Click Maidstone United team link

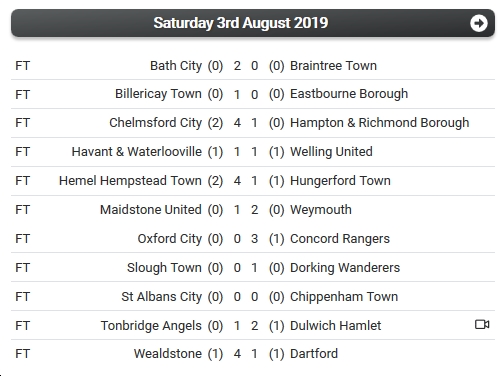(151, 210)
